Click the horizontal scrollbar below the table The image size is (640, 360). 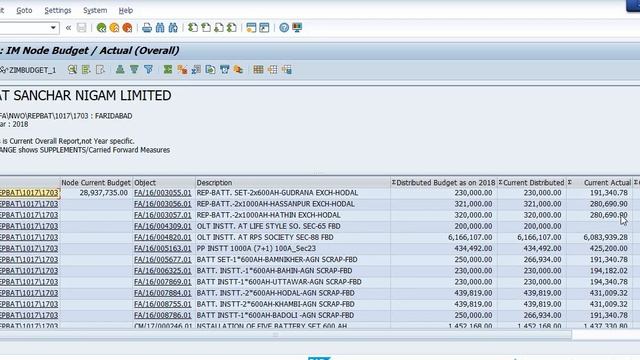[x=286, y=335]
